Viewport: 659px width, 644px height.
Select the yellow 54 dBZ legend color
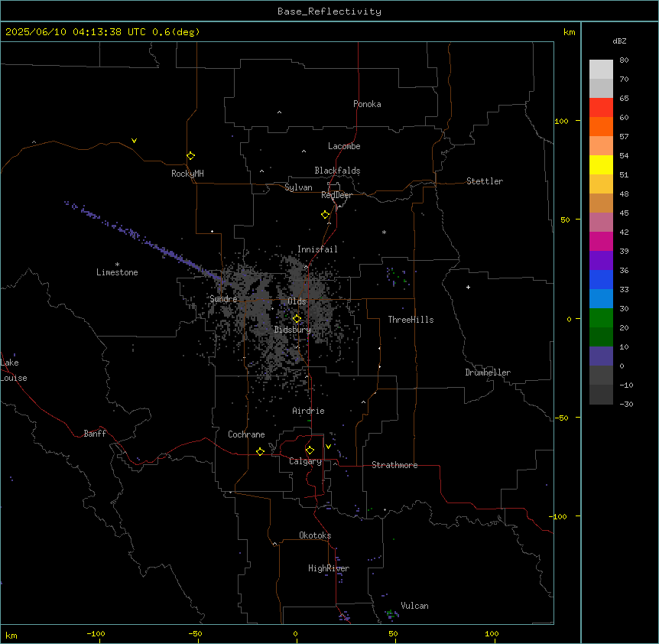tap(601, 164)
